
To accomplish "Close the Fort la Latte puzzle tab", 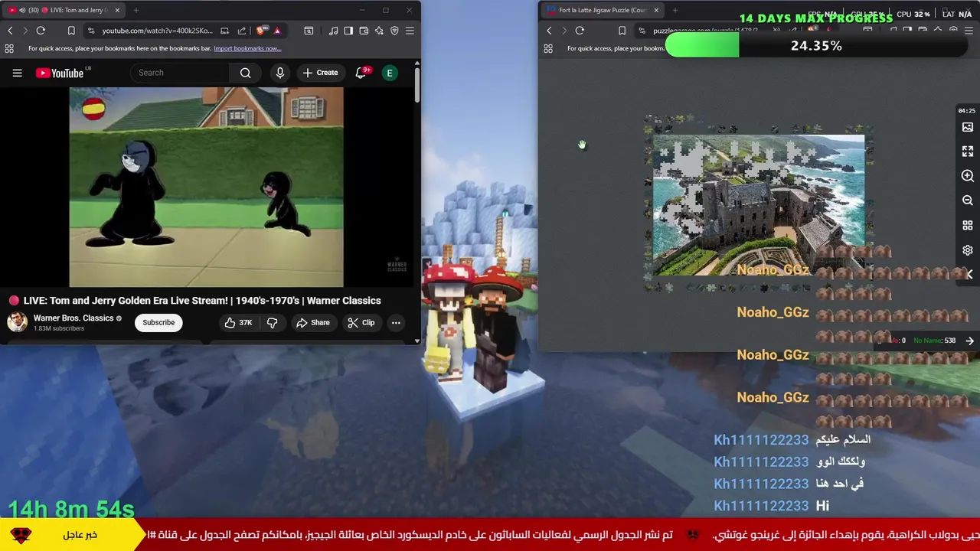I will click(656, 10).
